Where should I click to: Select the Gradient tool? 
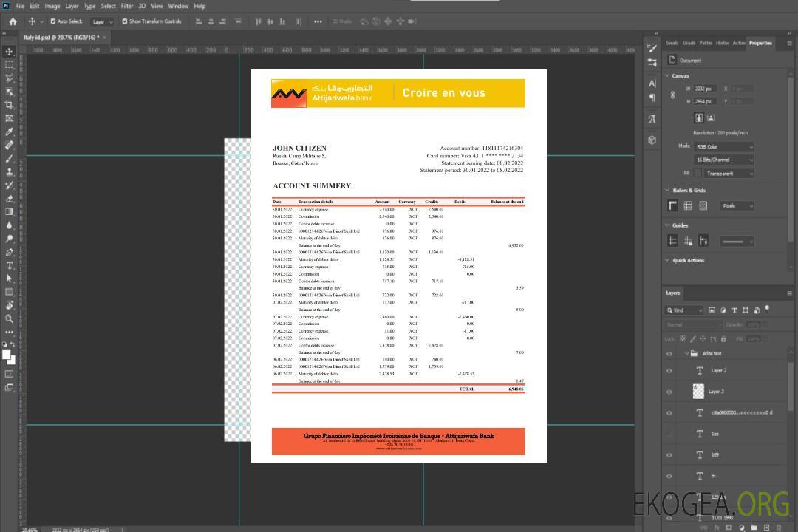[x=9, y=212]
